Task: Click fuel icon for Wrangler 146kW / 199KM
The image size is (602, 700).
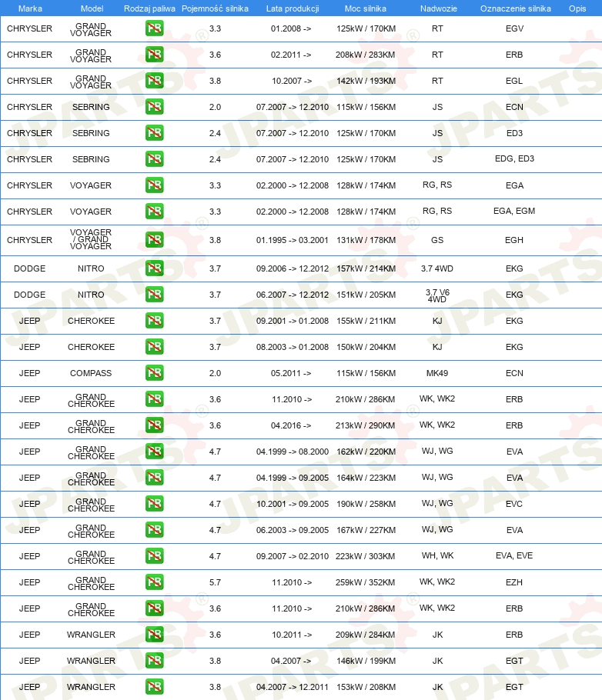Action: [154, 661]
